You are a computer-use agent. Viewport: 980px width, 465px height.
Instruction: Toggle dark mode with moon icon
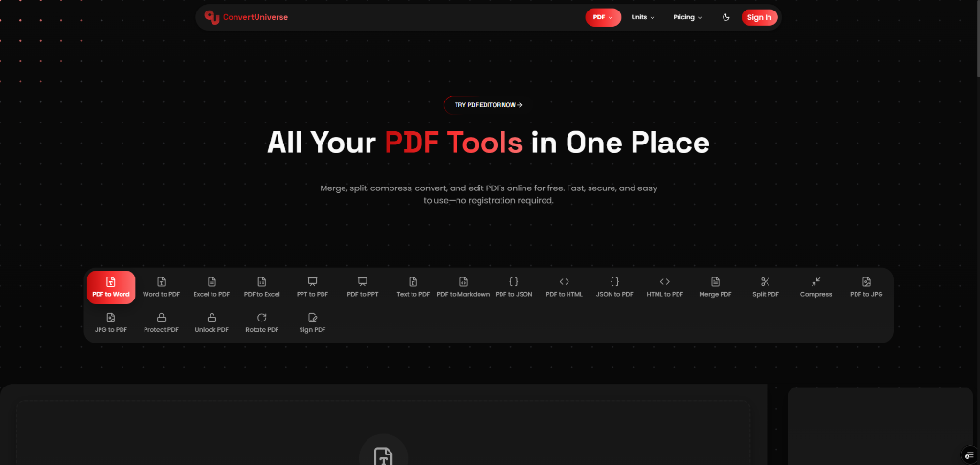point(725,17)
